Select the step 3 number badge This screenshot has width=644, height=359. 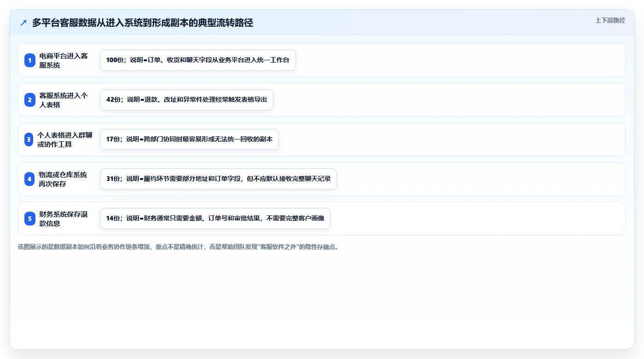tap(29, 139)
